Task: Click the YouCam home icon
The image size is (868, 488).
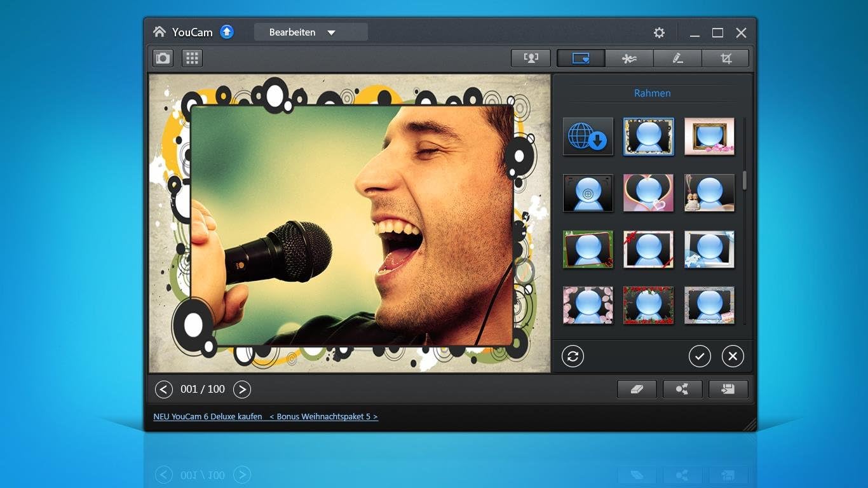Action: click(x=159, y=32)
